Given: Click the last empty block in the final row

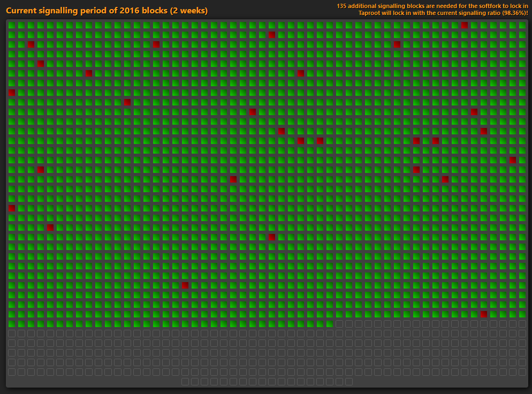Looking at the screenshot, I should [x=348, y=382].
